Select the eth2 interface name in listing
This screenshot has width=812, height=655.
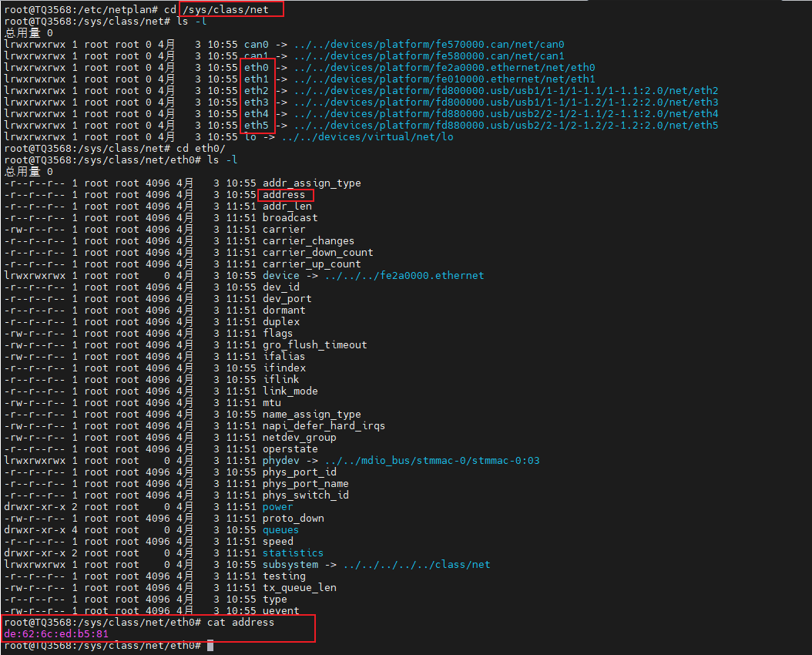[x=257, y=91]
